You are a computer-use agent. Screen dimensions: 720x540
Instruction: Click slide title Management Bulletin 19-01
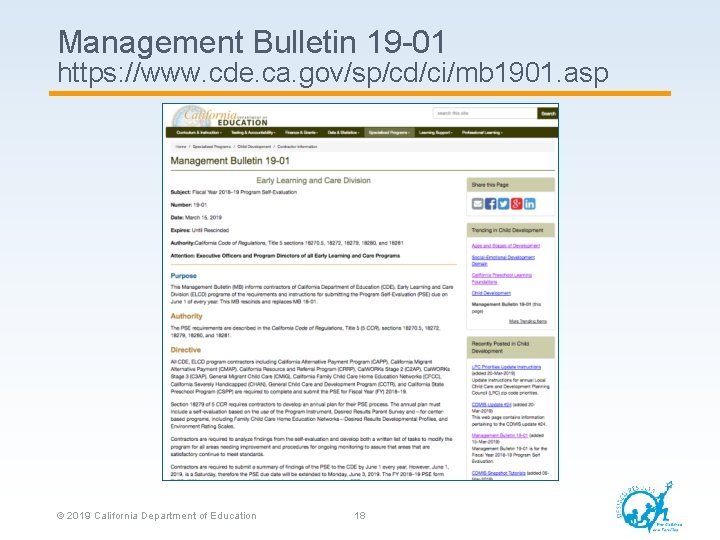point(251,42)
